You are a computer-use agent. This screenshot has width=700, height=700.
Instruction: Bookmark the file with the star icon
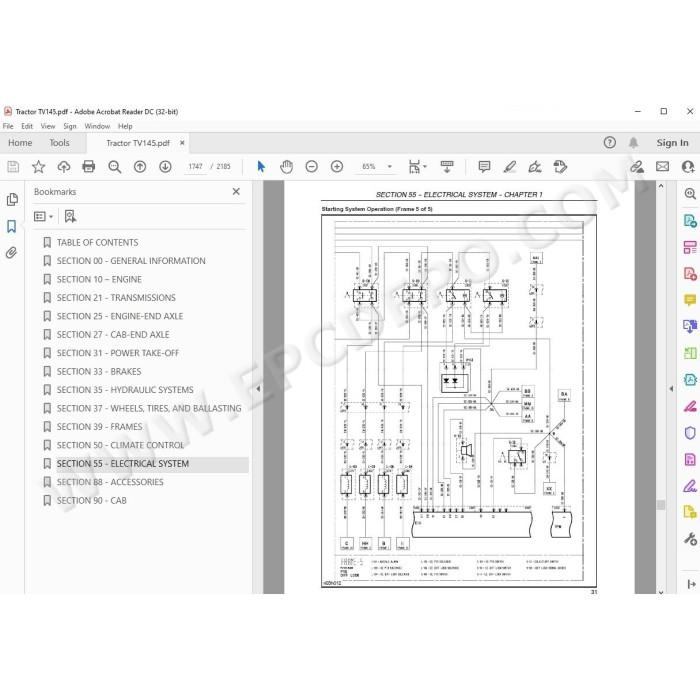[38, 167]
